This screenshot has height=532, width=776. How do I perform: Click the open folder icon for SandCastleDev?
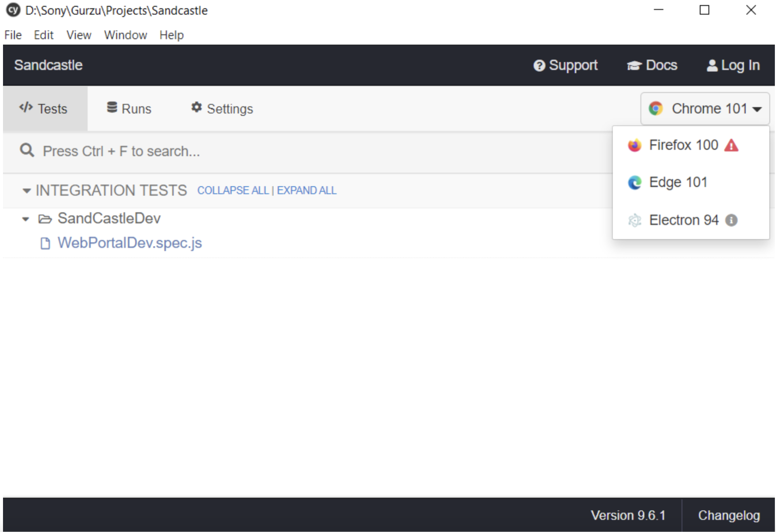coord(45,219)
